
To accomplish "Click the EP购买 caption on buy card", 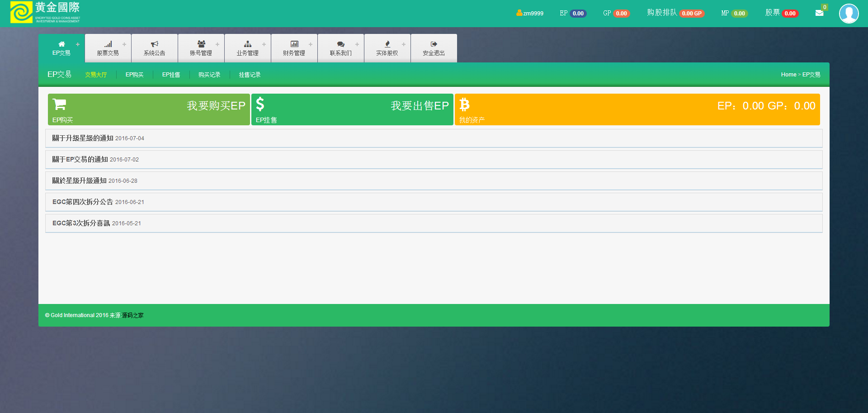I will coord(62,120).
